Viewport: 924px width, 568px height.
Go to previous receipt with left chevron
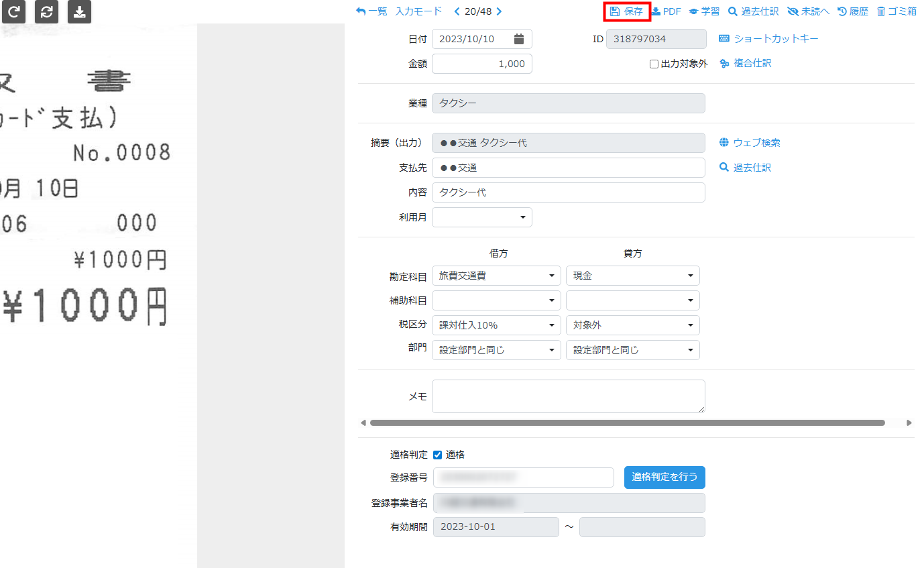[x=457, y=11]
